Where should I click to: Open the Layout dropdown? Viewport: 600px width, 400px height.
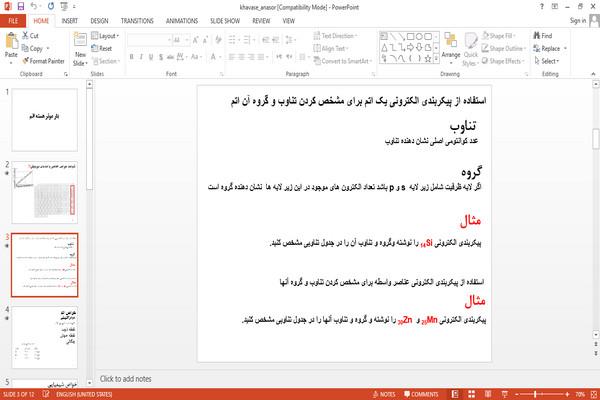(105, 36)
